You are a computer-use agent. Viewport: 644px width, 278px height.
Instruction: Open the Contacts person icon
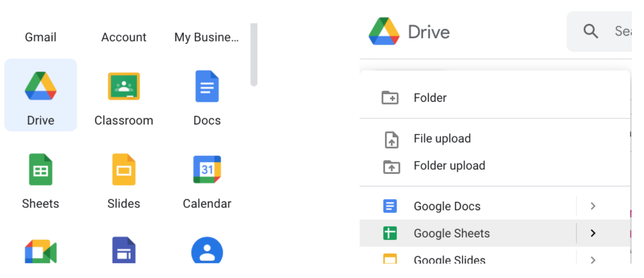click(207, 250)
